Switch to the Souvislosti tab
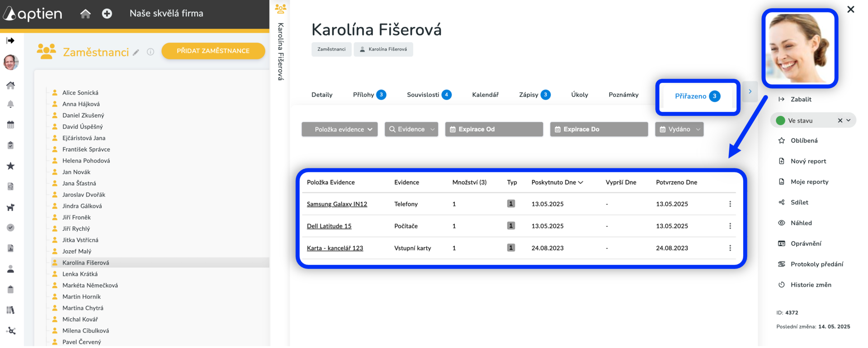The height and width of the screenshot is (348, 868). (429, 95)
